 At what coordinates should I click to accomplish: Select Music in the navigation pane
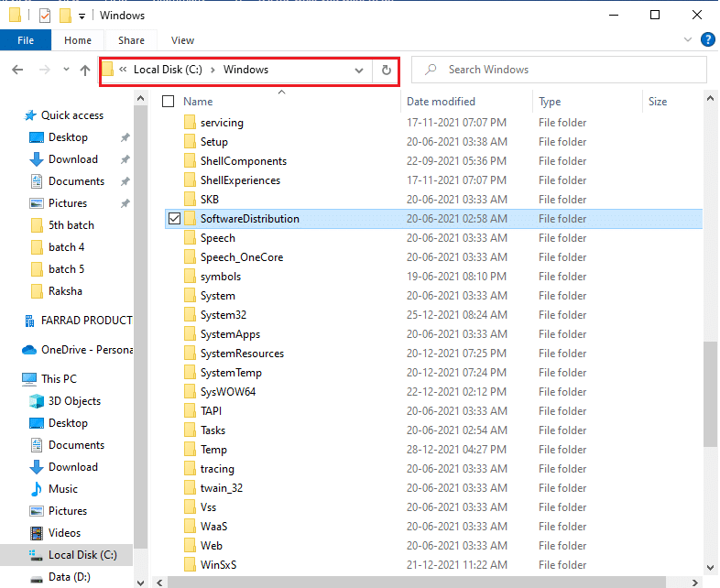click(x=62, y=489)
